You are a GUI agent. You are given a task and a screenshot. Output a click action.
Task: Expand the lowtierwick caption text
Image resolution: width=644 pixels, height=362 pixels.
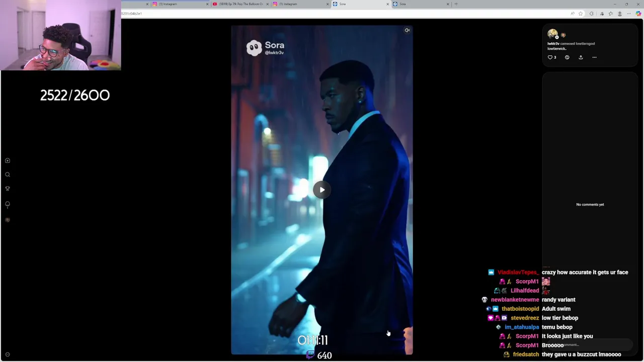[557, 49]
